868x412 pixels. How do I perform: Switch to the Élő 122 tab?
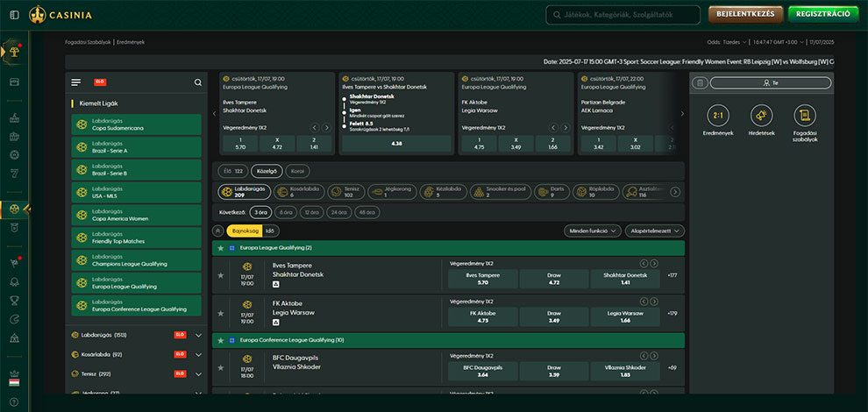pyautogui.click(x=232, y=171)
